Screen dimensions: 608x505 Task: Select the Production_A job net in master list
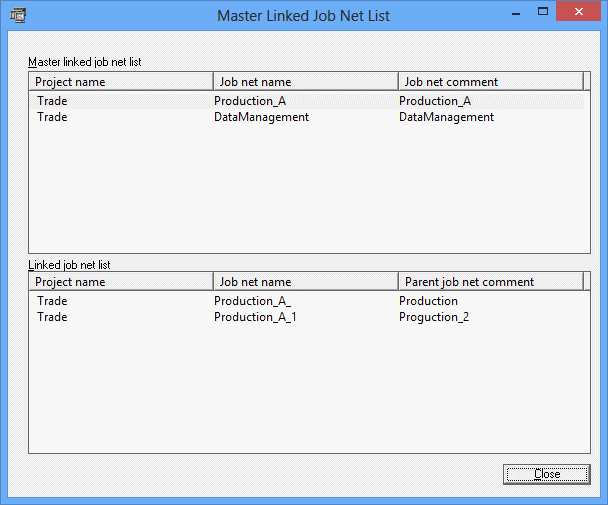pyautogui.click(x=250, y=101)
